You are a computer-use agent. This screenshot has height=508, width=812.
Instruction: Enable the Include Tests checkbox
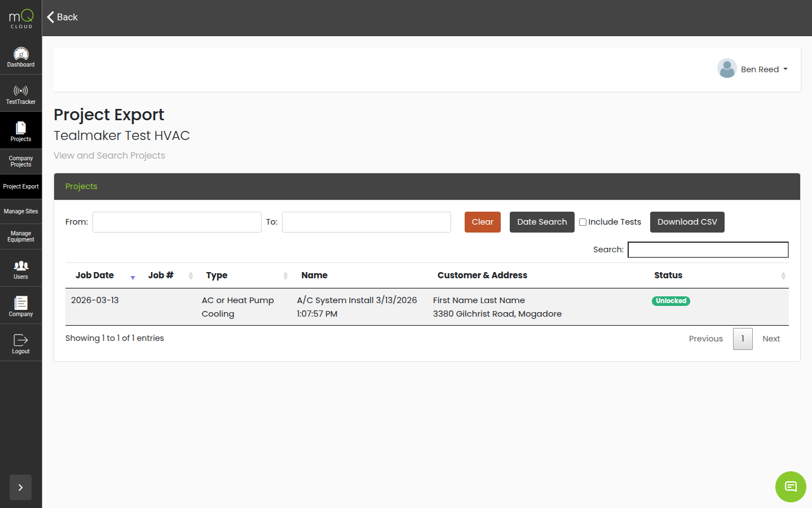[582, 222]
